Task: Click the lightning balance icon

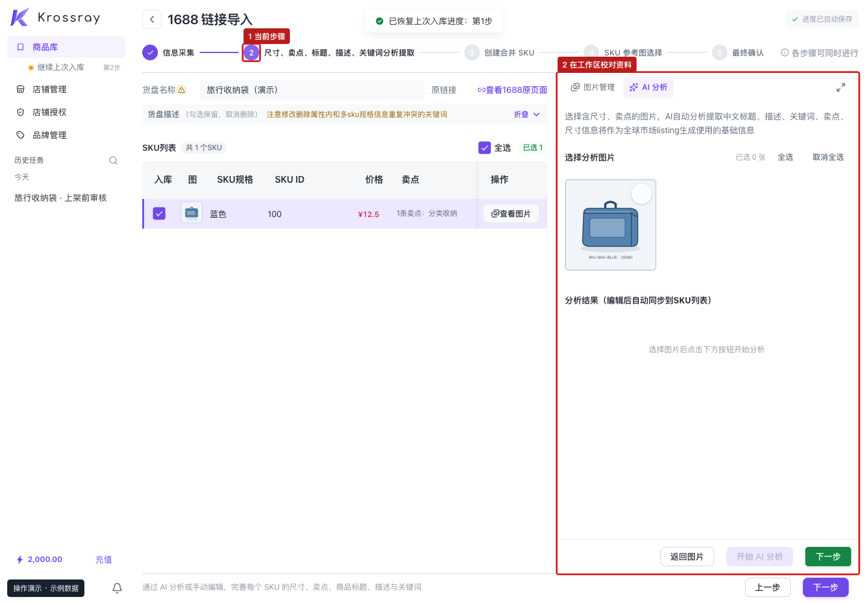Action: pos(20,560)
